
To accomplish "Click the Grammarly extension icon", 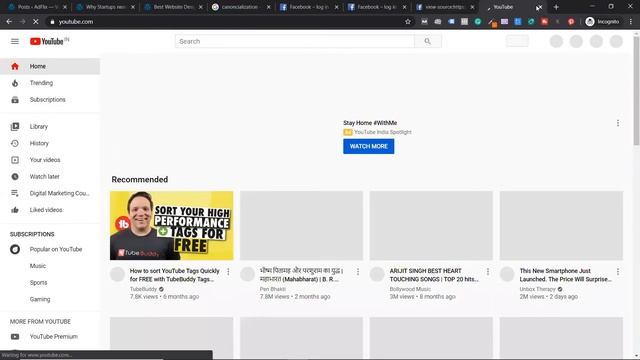I will [478, 22].
